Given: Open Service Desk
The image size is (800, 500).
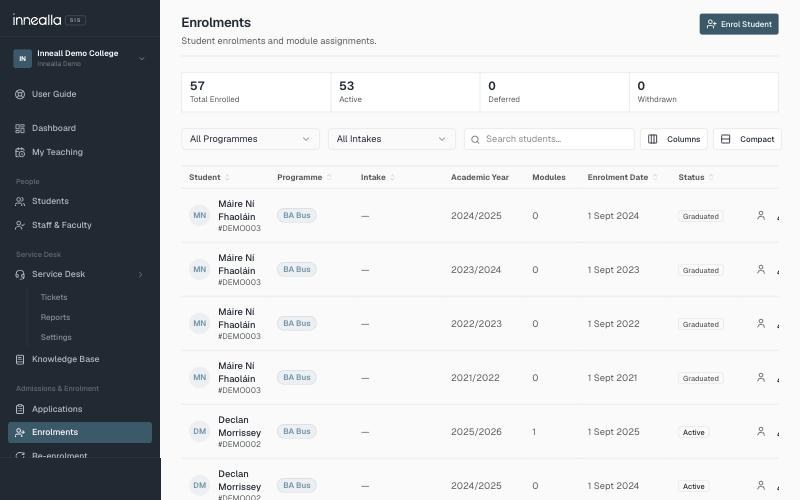Looking at the screenshot, I should (58, 274).
